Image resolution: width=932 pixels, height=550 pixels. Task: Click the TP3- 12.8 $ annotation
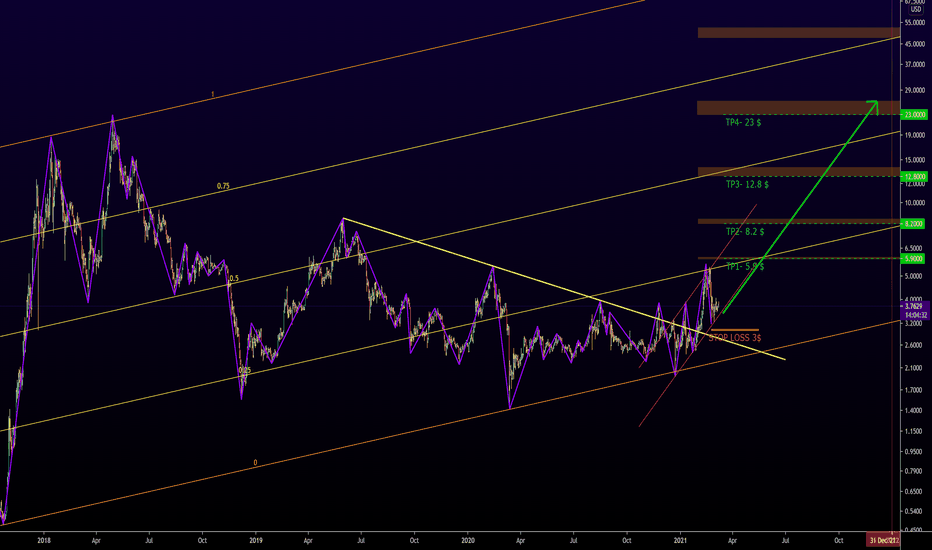(747, 184)
